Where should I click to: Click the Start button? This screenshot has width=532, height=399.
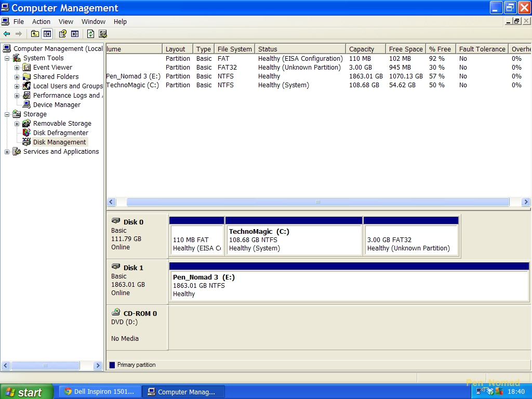pyautogui.click(x=27, y=392)
